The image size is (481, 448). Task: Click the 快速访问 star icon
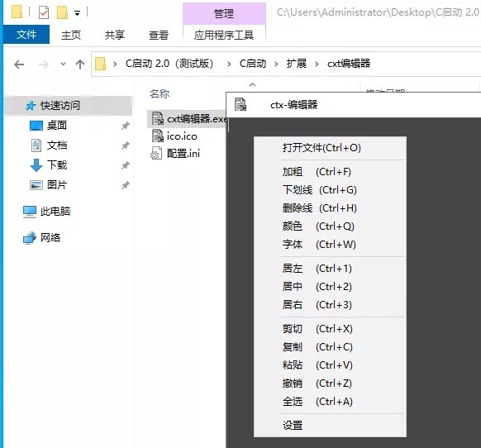coord(31,106)
